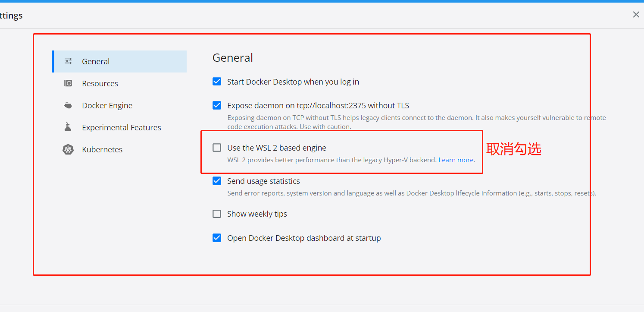The width and height of the screenshot is (644, 312).
Task: Close the Settings panel with X
Action: 636,15
